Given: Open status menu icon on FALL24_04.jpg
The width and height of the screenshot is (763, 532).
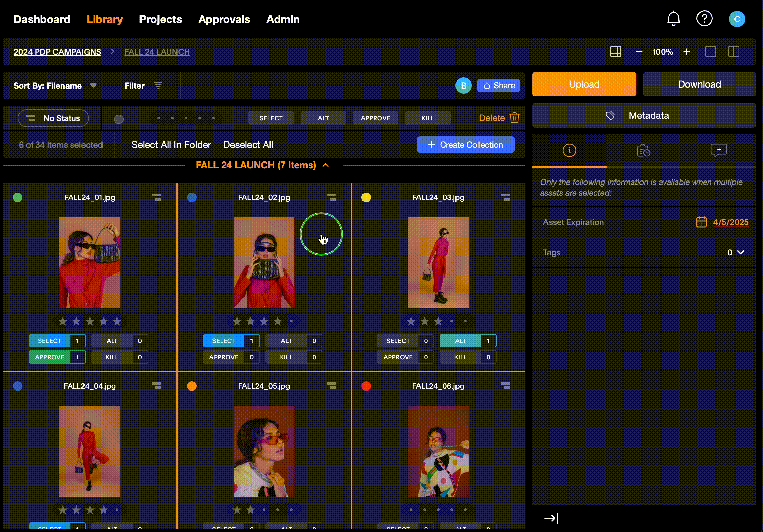Looking at the screenshot, I should point(157,386).
